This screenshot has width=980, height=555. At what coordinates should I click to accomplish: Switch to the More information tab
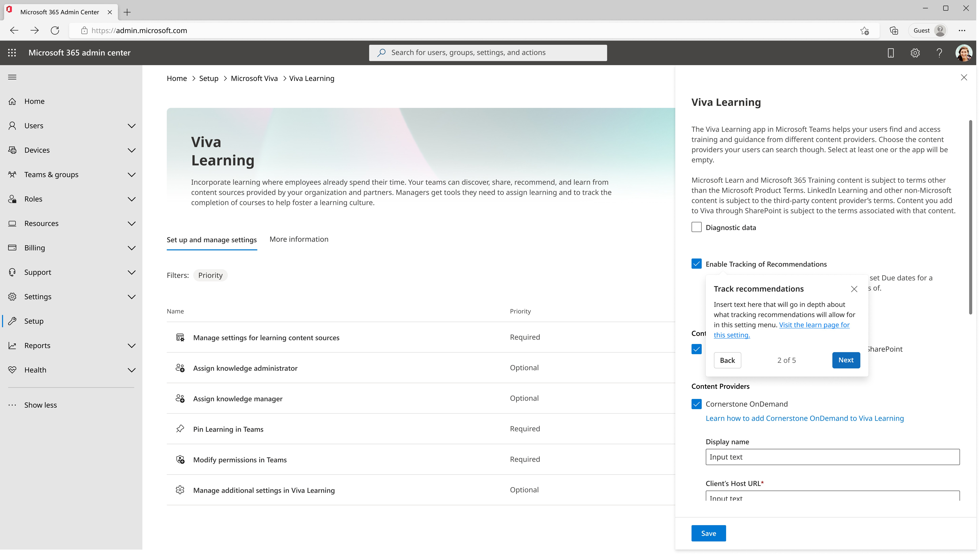coord(299,239)
